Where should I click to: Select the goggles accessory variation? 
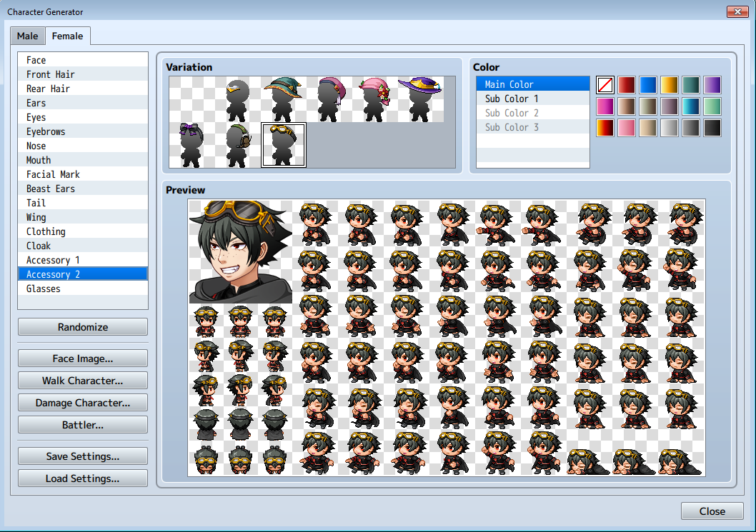point(284,145)
